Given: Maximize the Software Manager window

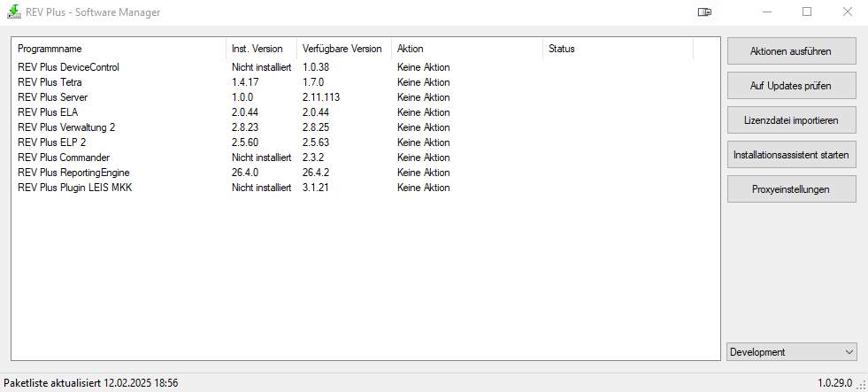Looking at the screenshot, I should tap(807, 12).
